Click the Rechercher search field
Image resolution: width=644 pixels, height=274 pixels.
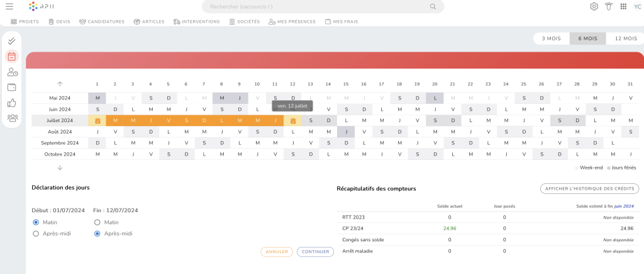(323, 6)
